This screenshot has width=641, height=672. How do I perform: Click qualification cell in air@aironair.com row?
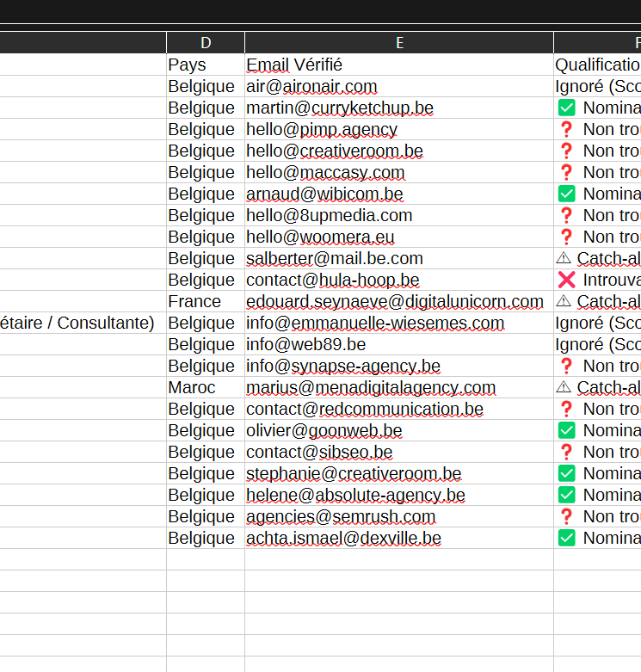point(598,86)
